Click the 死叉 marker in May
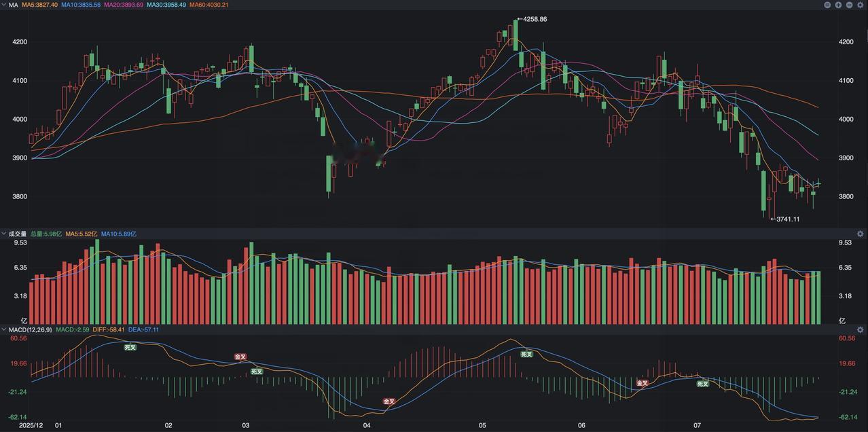The image size is (868, 432). tap(527, 354)
